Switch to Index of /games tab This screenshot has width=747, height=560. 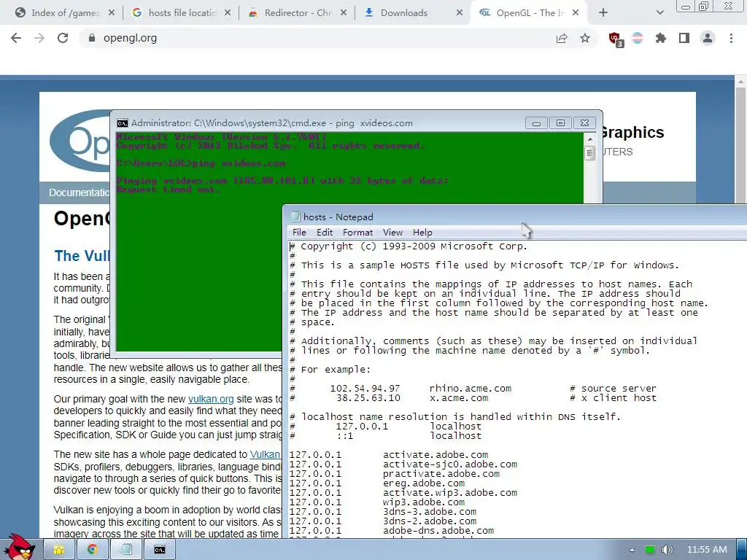coord(65,13)
